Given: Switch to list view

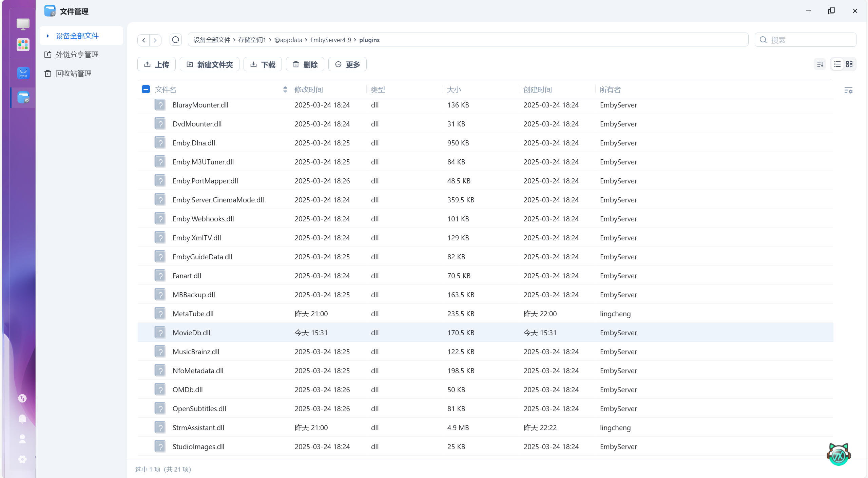Looking at the screenshot, I should 837,64.
